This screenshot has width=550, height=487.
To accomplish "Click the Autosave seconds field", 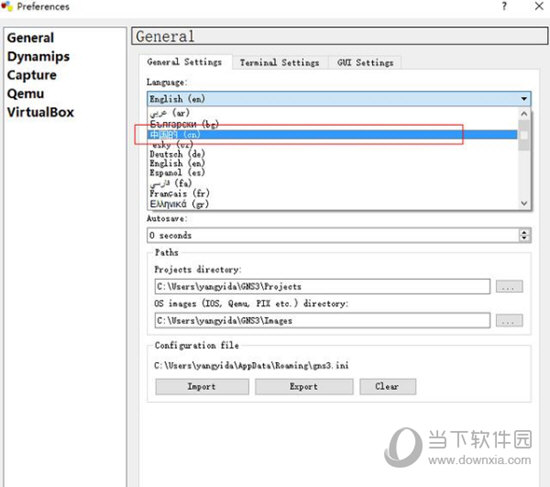I will pos(333,235).
